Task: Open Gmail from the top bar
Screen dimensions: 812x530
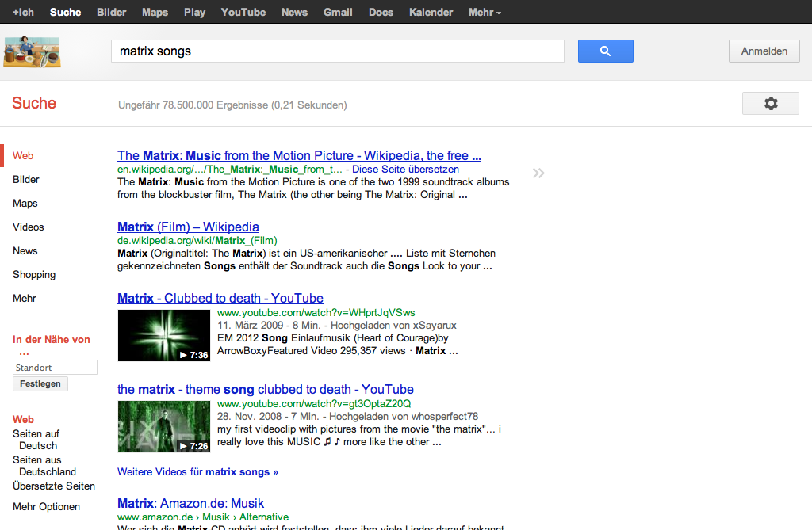Action: click(338, 12)
